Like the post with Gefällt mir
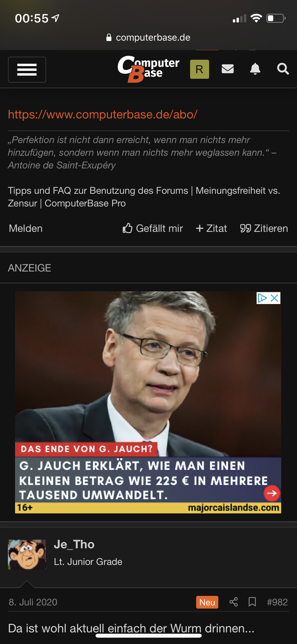 153,228
